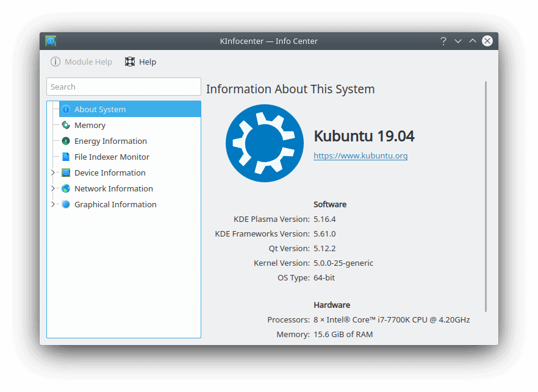Click the Device Information icon
538x392 pixels.
point(66,173)
